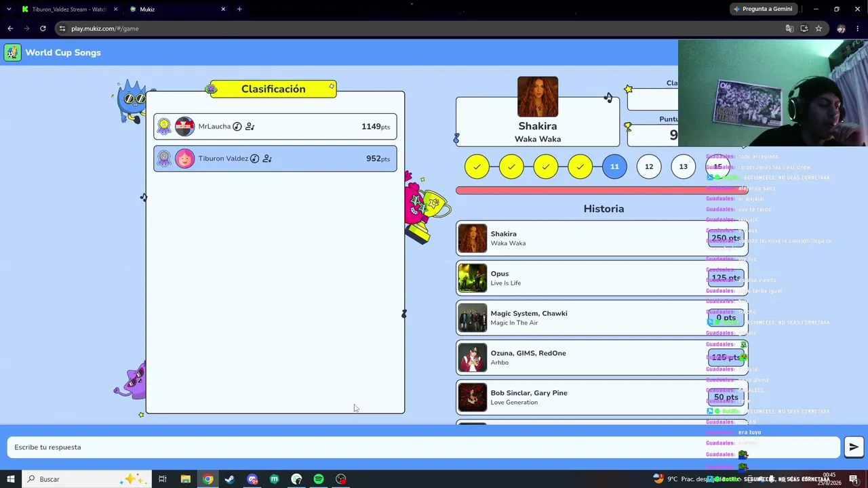Screen dimensions: 868x488
Task: Select the round 13 circle
Action: point(684,167)
